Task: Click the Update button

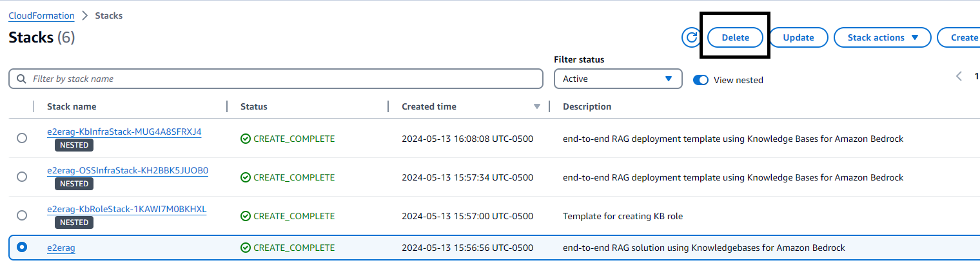Action: coord(798,37)
